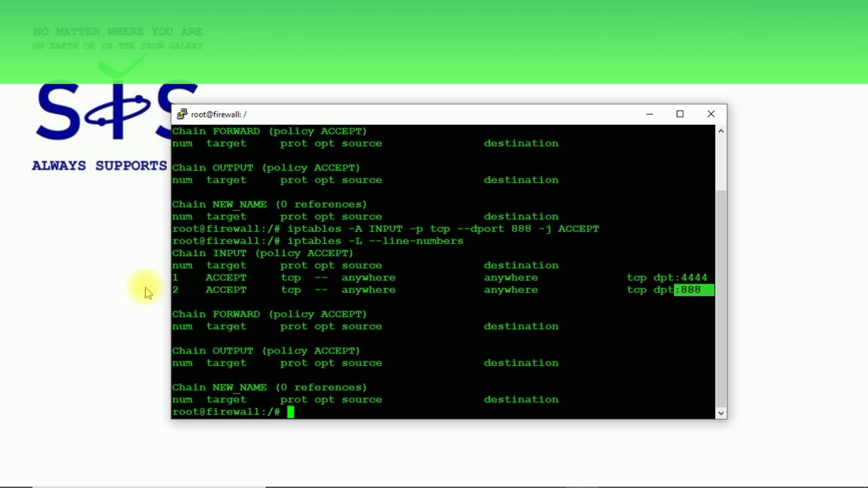This screenshot has height=488, width=868.
Task: Click the 'iptables -L --line-numbers' command line
Action: point(317,241)
